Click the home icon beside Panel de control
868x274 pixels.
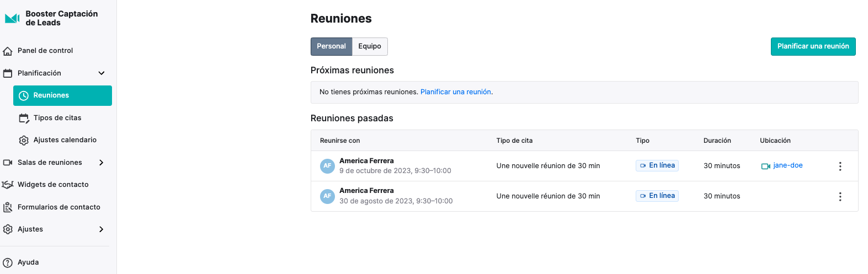click(8, 51)
